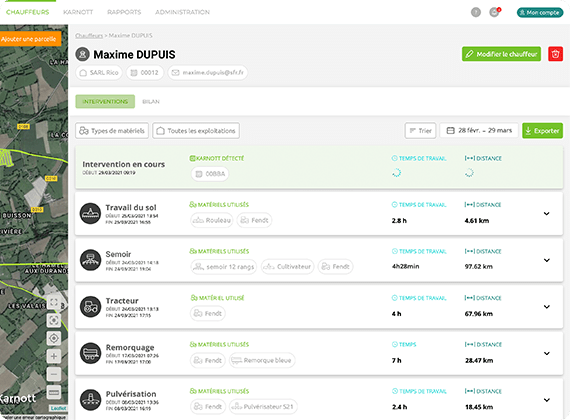Image resolution: width=570 pixels, height=420 pixels.
Task: Click the Mon compte button
Action: click(x=540, y=12)
